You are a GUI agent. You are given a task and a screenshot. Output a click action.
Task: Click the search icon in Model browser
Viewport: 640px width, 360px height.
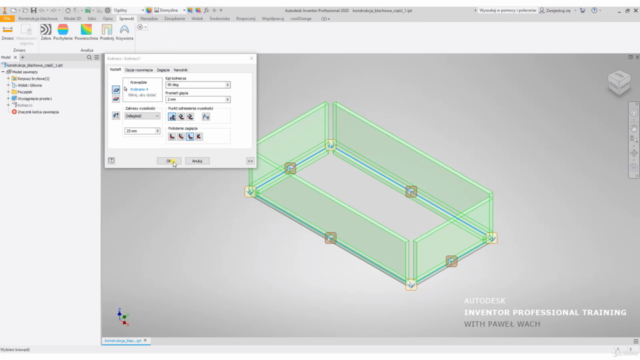pos(89,58)
